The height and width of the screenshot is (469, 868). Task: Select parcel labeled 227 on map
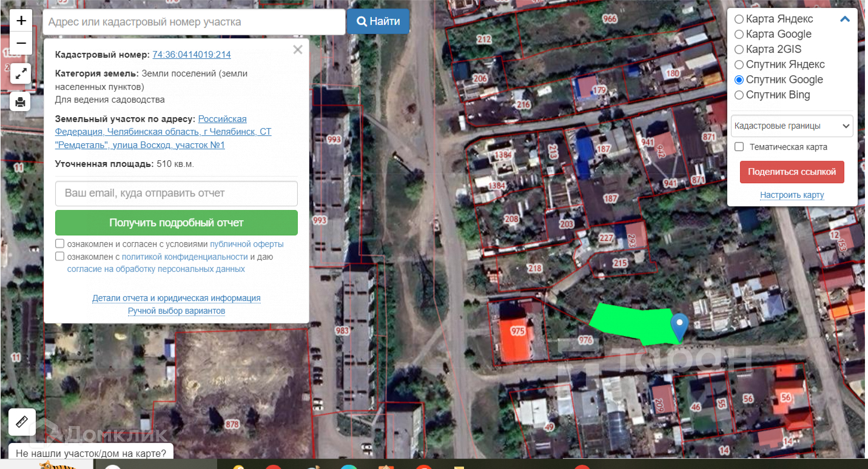[606, 238]
